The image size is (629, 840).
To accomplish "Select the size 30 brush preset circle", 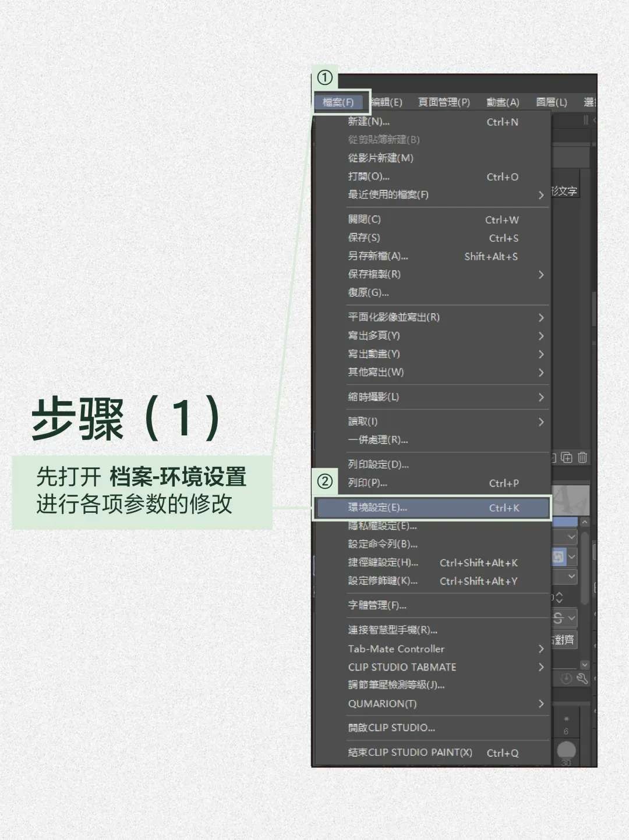I will point(566,750).
